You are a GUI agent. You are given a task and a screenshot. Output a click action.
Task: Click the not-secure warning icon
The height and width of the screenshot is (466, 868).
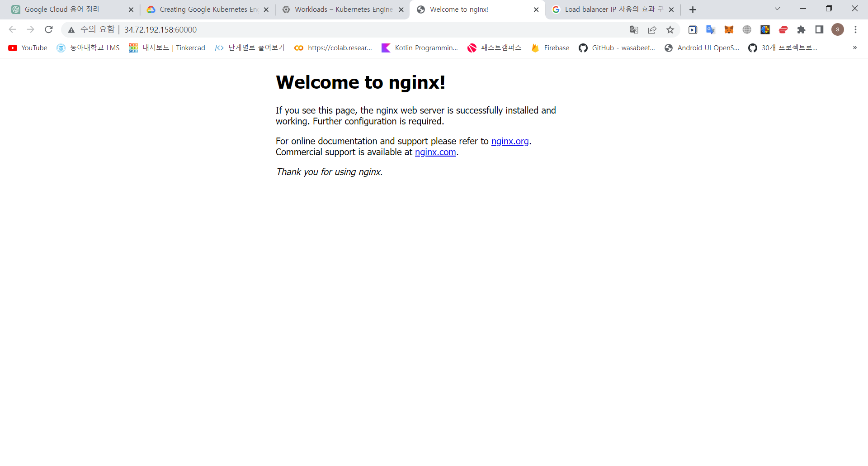71,30
